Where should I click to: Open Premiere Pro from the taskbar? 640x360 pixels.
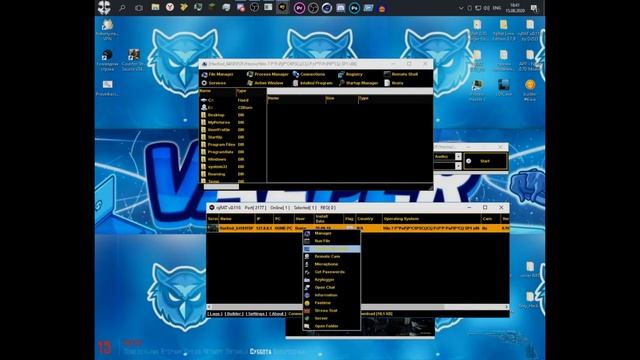[299, 8]
